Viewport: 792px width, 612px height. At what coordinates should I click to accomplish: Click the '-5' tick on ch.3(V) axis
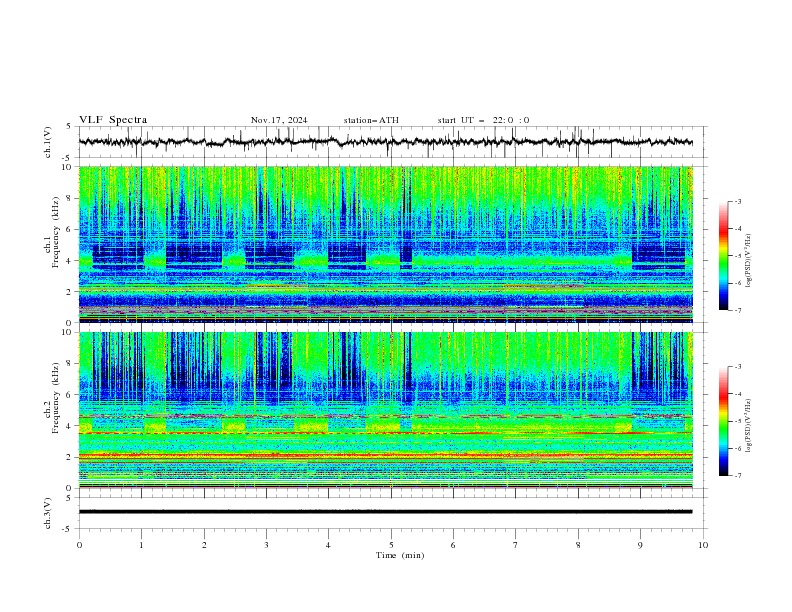click(67, 529)
